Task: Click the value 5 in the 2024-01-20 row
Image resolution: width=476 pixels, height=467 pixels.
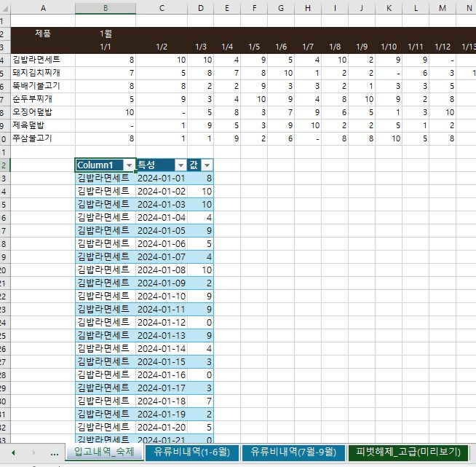Action: (201, 428)
